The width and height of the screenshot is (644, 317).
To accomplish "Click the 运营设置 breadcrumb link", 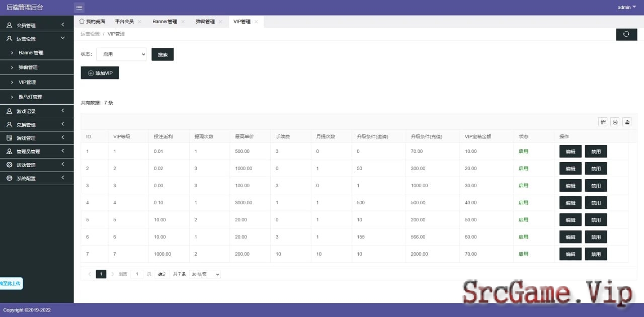I will tap(90, 34).
